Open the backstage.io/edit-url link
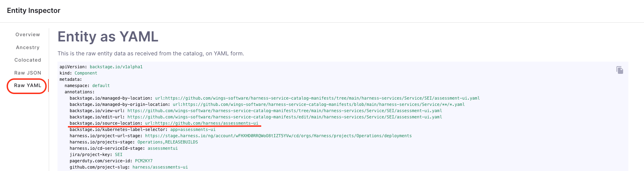Viewport: 644px width, 171px height. point(285,117)
